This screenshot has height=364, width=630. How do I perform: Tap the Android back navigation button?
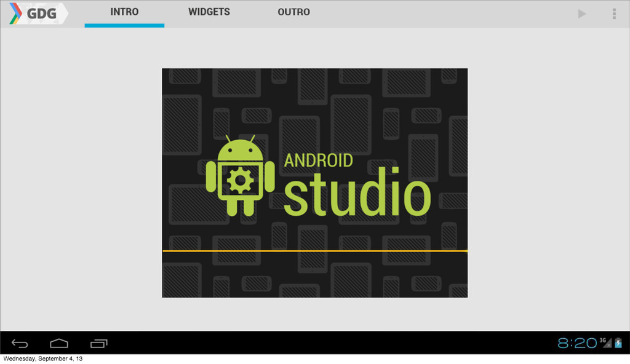[x=19, y=344]
